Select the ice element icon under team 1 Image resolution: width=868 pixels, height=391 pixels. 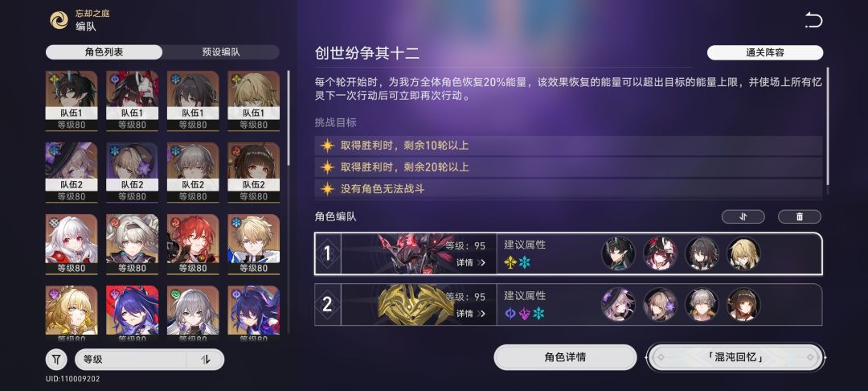coord(524,262)
